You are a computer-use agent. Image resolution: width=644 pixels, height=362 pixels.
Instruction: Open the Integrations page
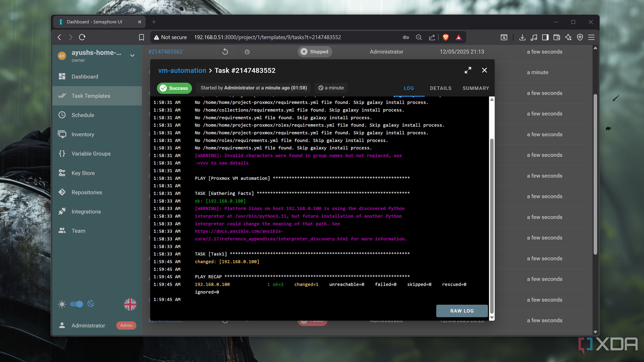point(97,211)
